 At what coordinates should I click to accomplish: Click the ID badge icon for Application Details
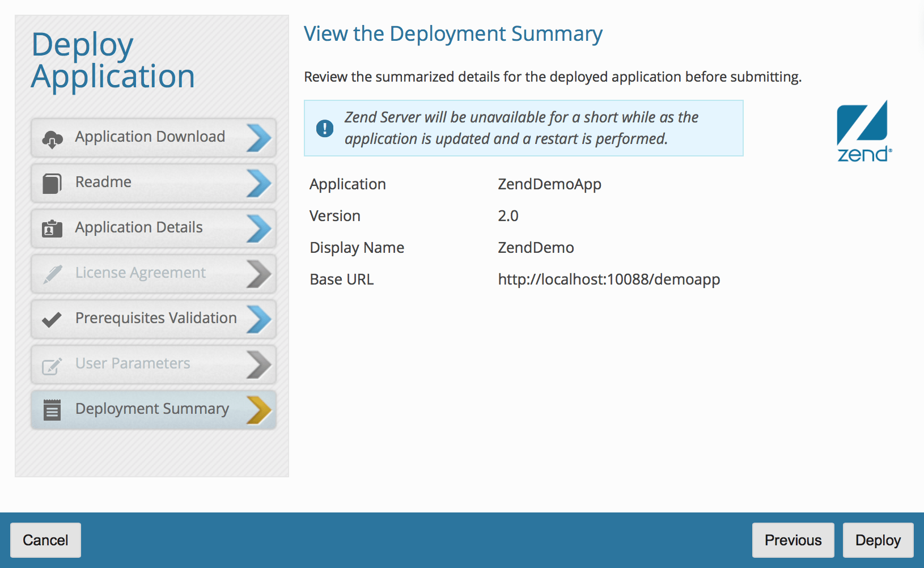point(52,228)
